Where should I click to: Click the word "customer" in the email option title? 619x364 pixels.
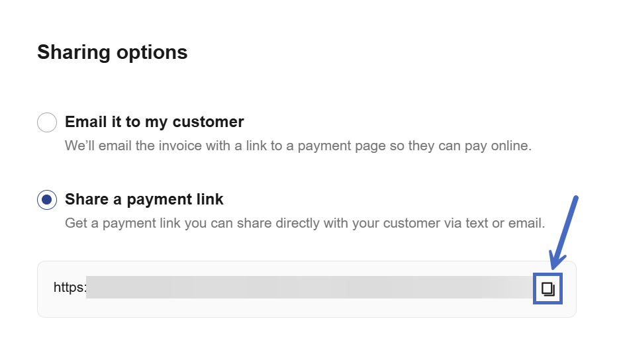(x=208, y=122)
